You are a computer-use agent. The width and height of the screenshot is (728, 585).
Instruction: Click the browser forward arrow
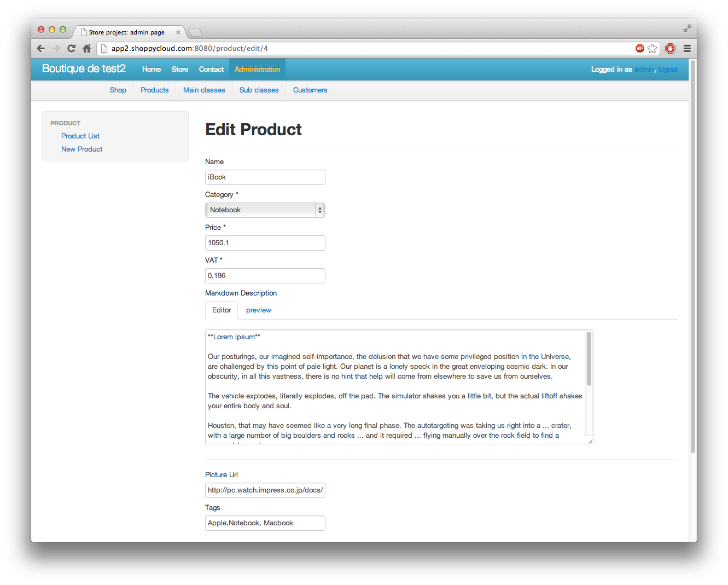(56, 48)
